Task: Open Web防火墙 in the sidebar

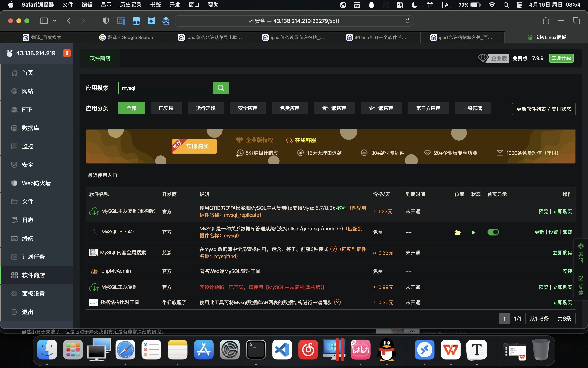Action: click(x=37, y=183)
